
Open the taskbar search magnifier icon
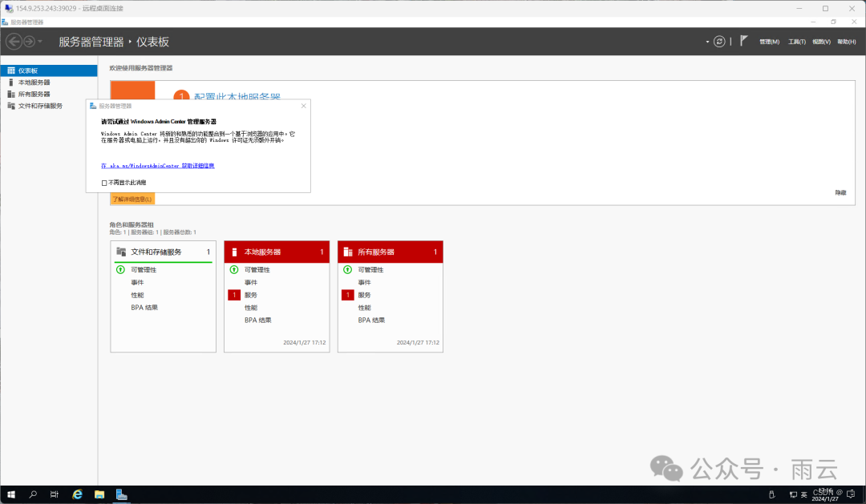pos(34,494)
